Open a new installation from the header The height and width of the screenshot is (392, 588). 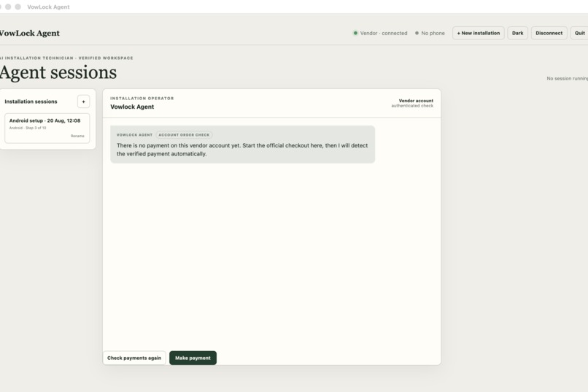[478, 33]
